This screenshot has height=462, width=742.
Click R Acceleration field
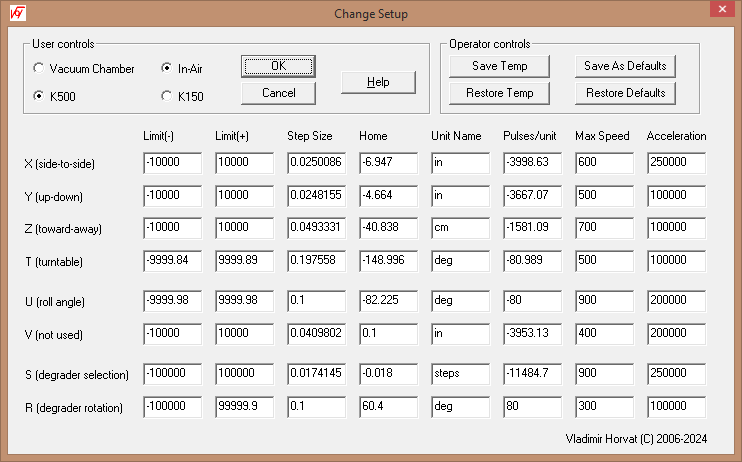click(x=676, y=407)
